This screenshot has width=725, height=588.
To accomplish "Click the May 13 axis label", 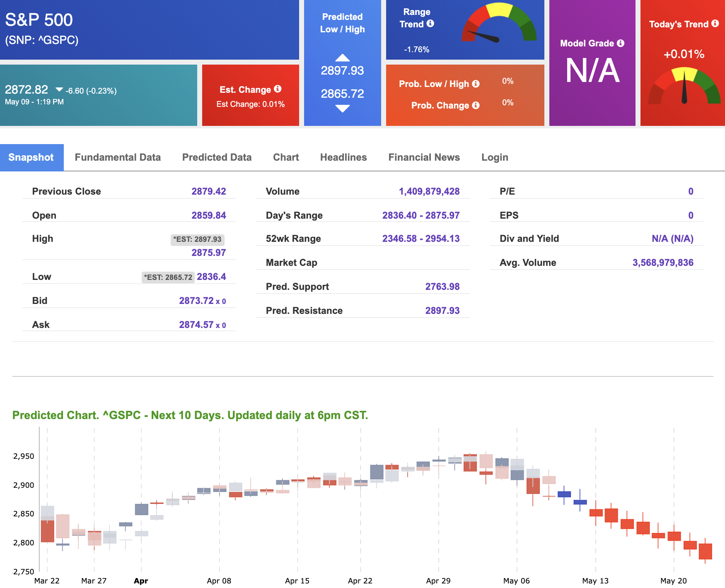I will [x=595, y=581].
